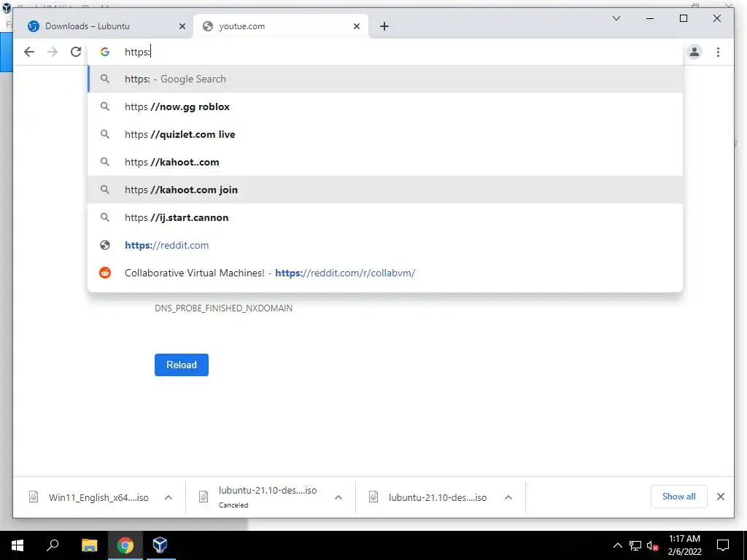Expand options for the Win11_English_x64 download

[x=169, y=497]
